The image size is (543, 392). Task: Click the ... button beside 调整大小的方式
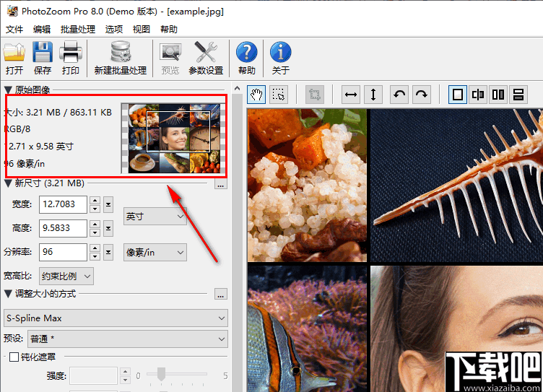pyautogui.click(x=221, y=294)
